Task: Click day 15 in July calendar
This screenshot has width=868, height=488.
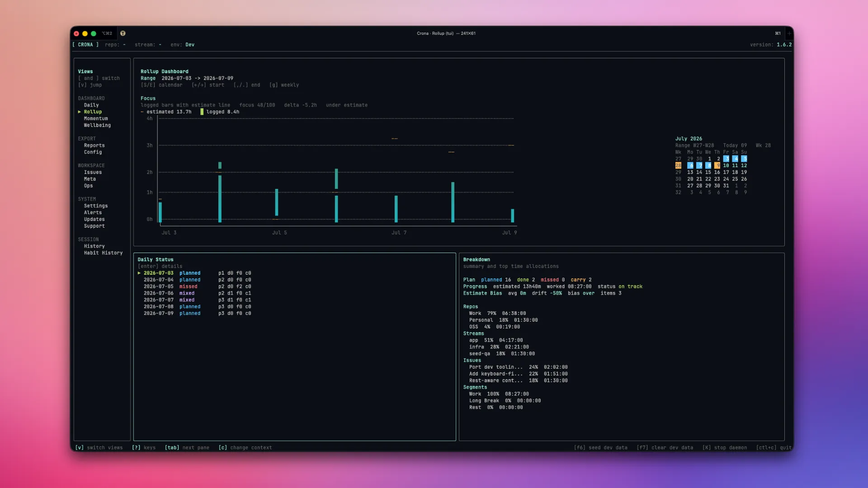Action: [x=708, y=173]
